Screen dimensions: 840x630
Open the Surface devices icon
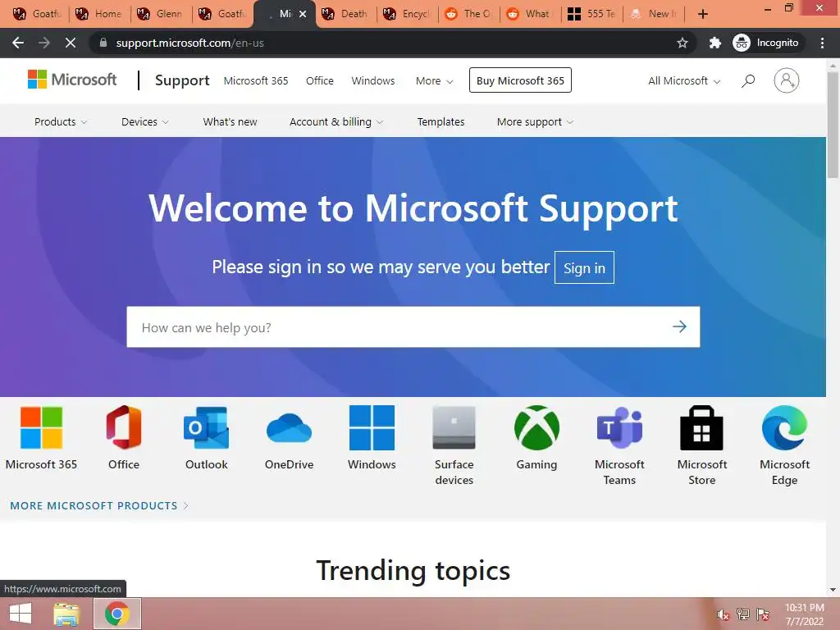(x=454, y=427)
